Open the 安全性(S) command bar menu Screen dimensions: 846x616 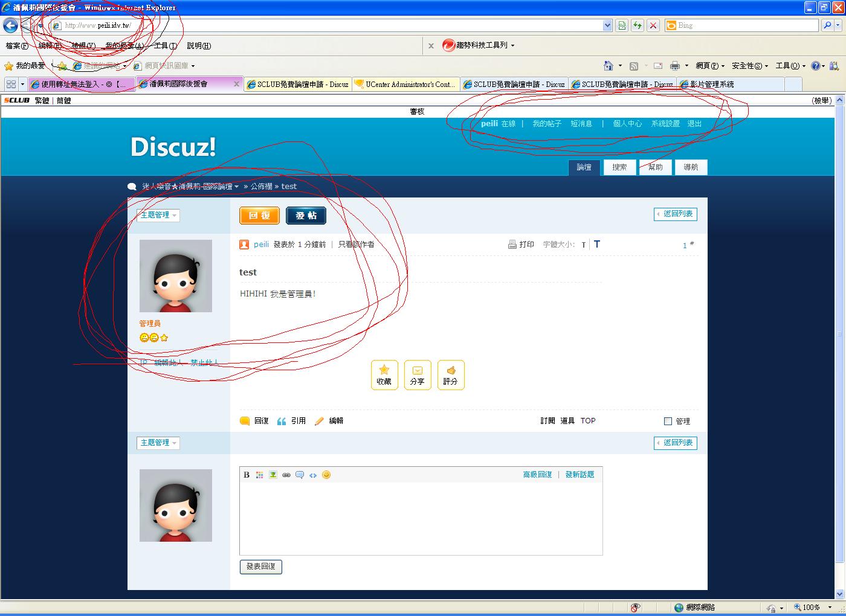tap(749, 66)
